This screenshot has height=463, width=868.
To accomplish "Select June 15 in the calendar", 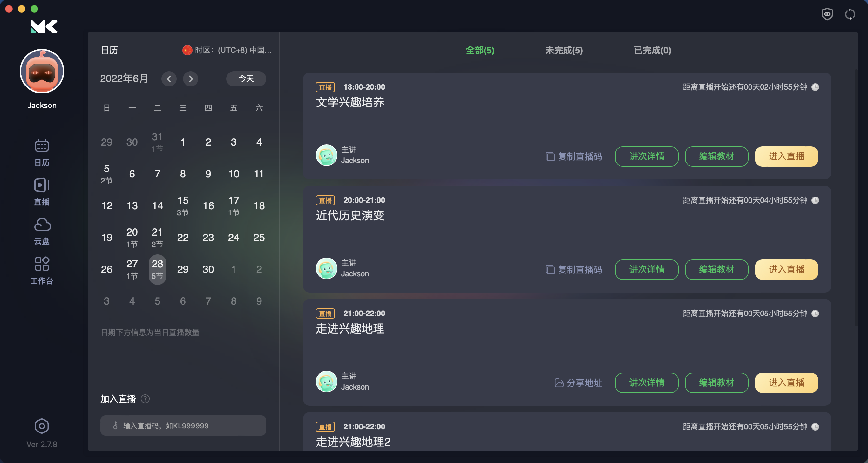I will pyautogui.click(x=183, y=205).
